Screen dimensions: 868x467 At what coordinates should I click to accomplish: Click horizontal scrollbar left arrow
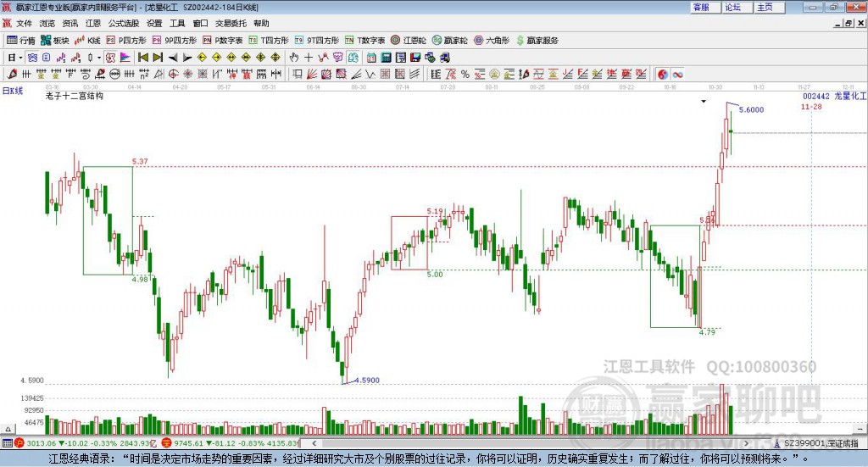click(x=314, y=443)
